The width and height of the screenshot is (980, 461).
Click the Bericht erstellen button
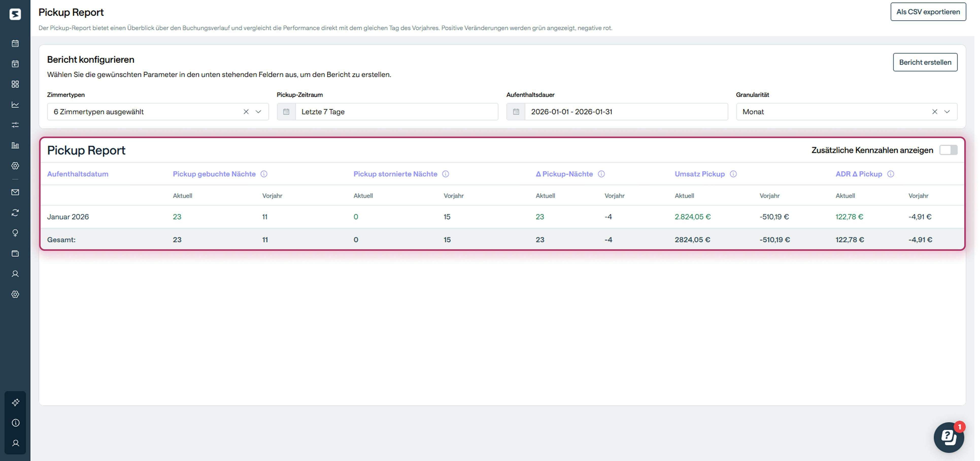click(925, 62)
